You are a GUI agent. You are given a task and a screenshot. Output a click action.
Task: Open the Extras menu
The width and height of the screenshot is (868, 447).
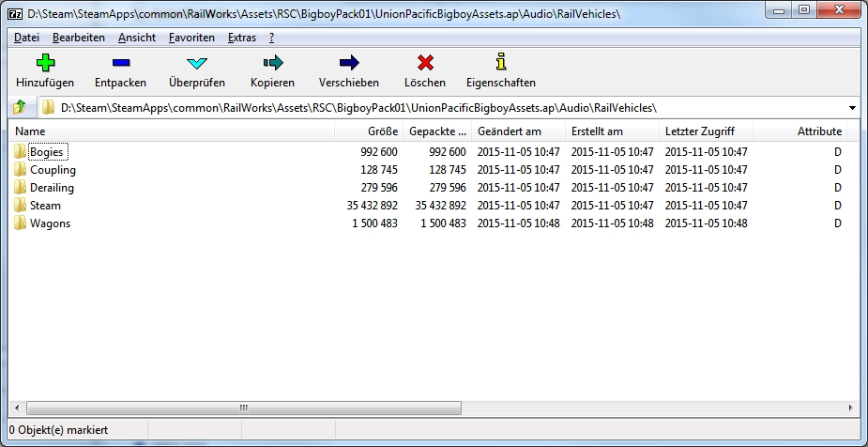tap(242, 38)
